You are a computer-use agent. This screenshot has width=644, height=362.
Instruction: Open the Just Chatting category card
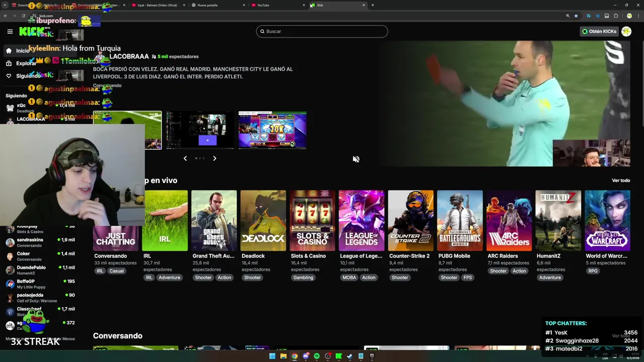point(116,220)
